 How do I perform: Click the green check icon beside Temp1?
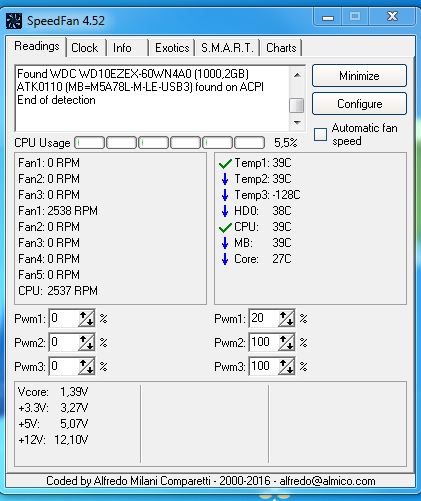(225, 163)
